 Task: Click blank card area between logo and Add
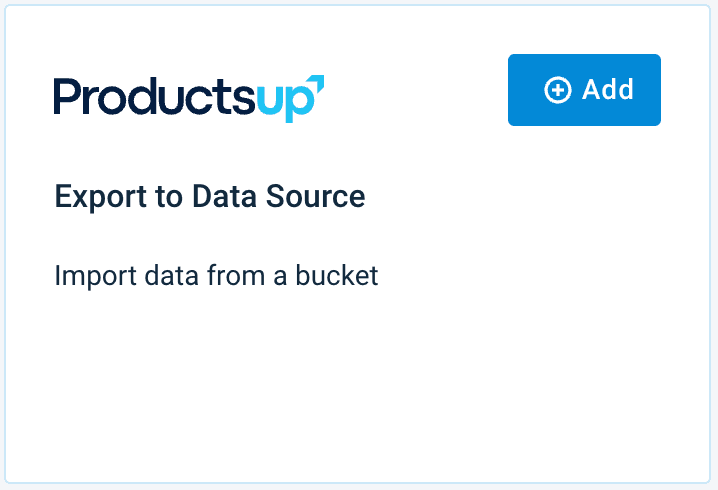(x=415, y=95)
